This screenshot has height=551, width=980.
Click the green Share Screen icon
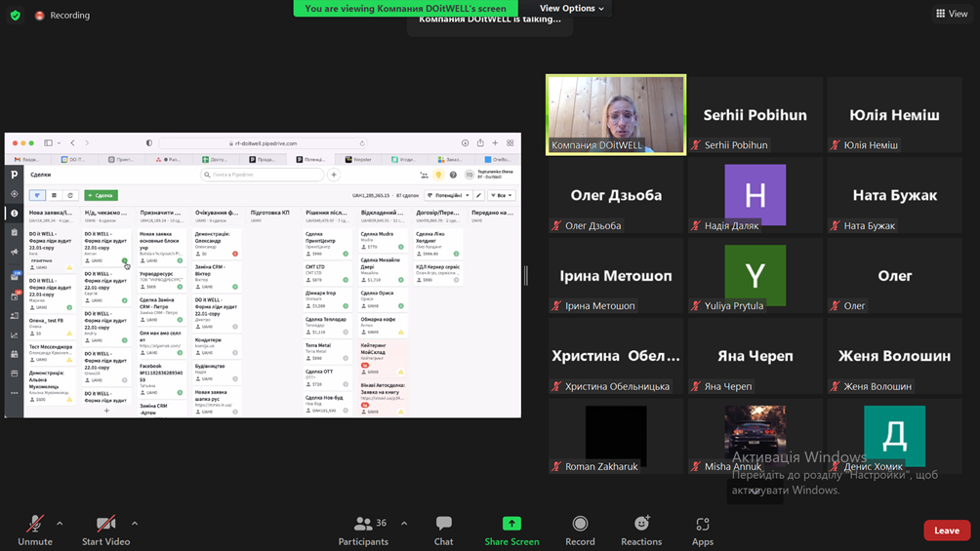[511, 524]
